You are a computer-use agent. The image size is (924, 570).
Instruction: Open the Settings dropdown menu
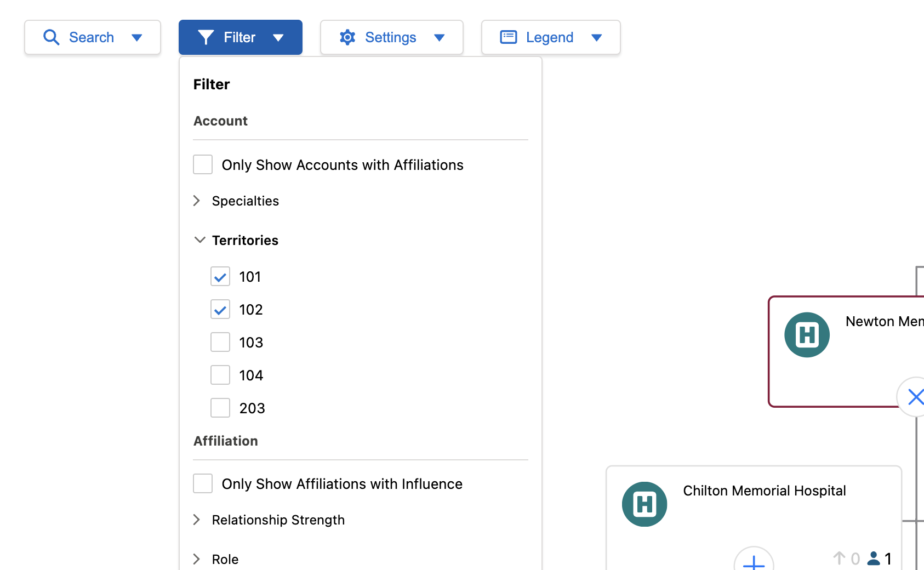pos(439,37)
